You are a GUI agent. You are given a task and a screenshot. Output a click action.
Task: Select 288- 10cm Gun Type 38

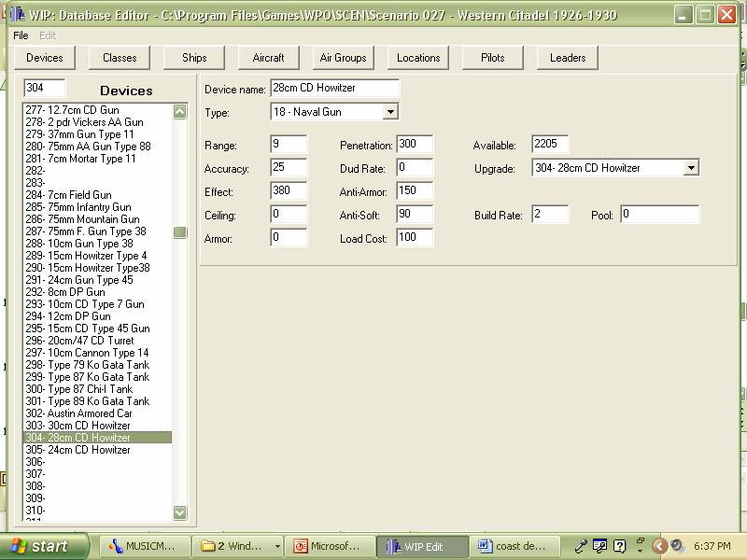[97, 244]
